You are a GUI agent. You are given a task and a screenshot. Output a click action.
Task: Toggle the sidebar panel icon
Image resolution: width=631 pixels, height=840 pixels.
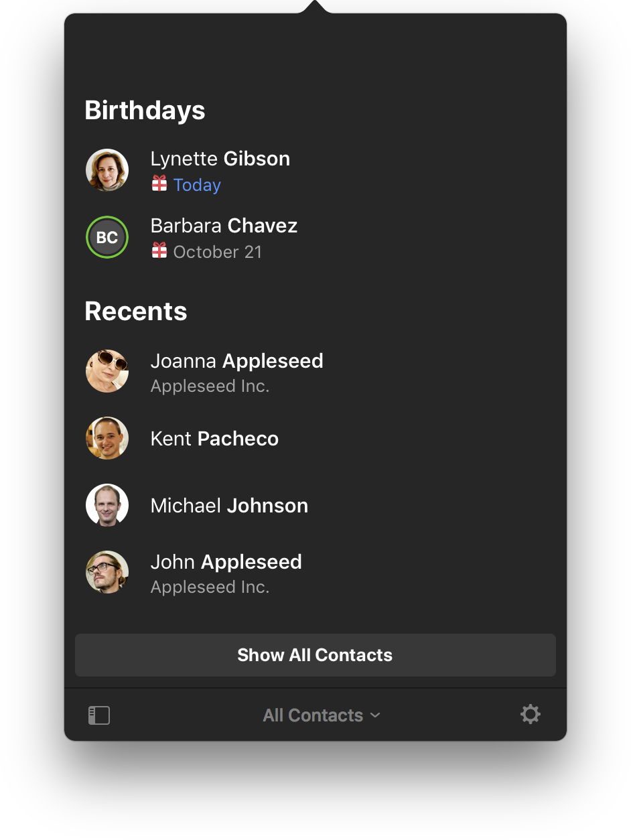pyautogui.click(x=99, y=715)
